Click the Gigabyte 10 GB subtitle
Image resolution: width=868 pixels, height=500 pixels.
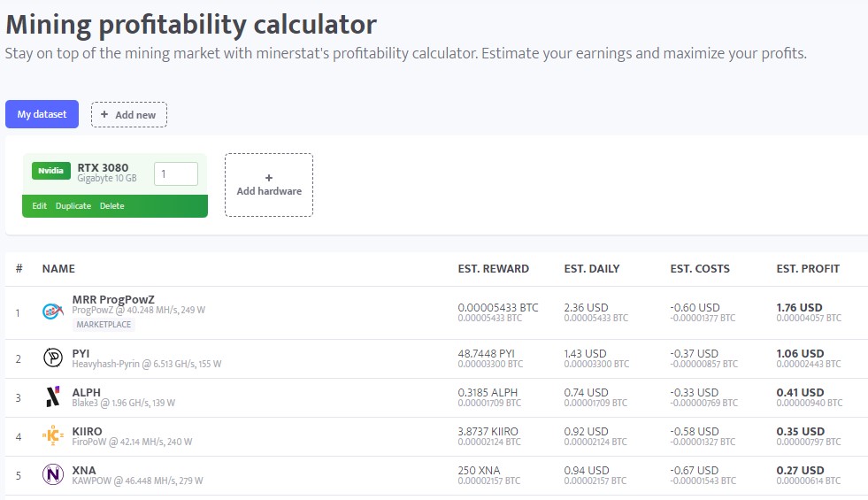[107, 178]
